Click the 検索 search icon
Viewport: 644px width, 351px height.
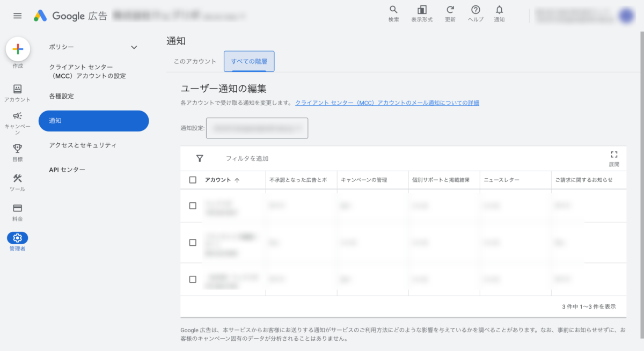(x=393, y=10)
